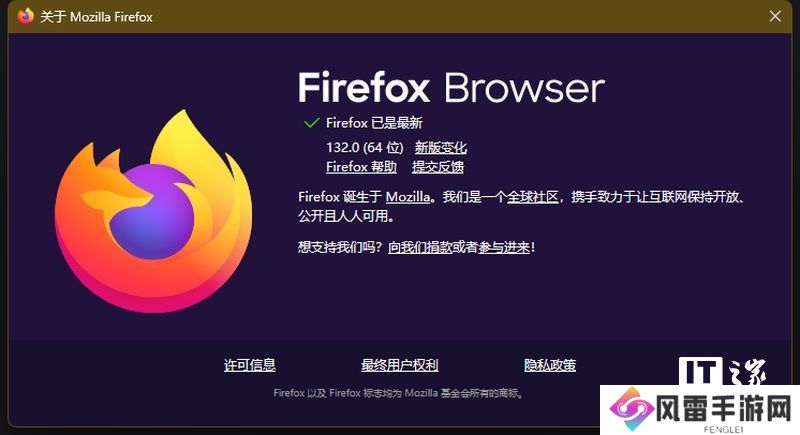
Task: Click the 132.0 (64 位) version text
Action: click(365, 148)
